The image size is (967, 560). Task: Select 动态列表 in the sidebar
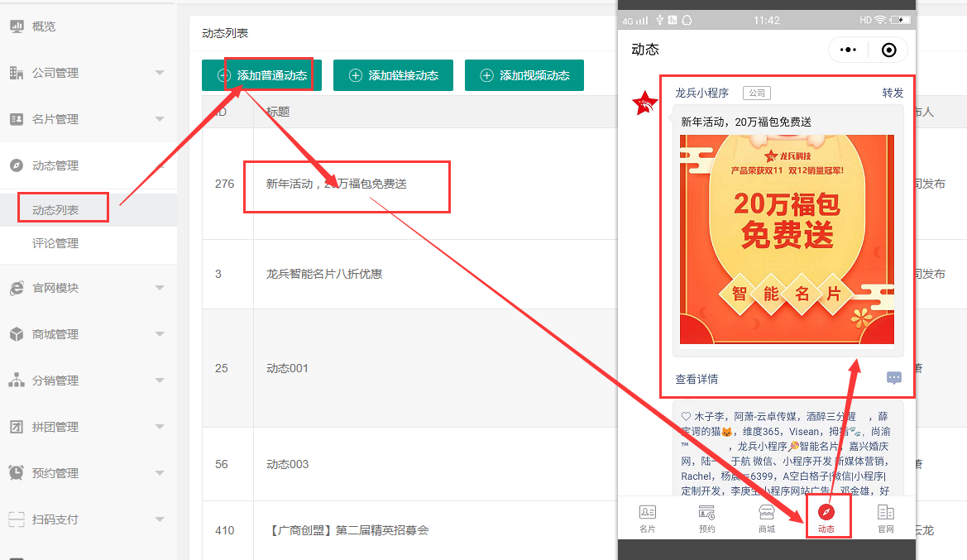point(55,210)
